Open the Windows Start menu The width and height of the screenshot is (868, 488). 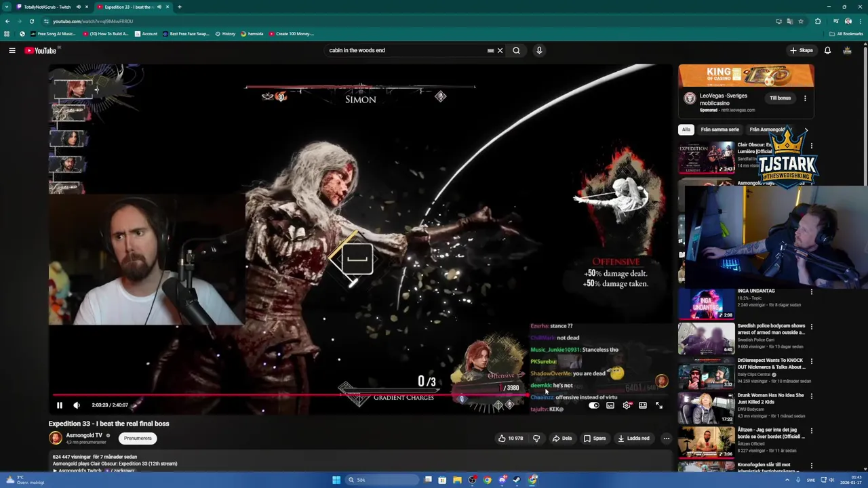[x=336, y=480]
